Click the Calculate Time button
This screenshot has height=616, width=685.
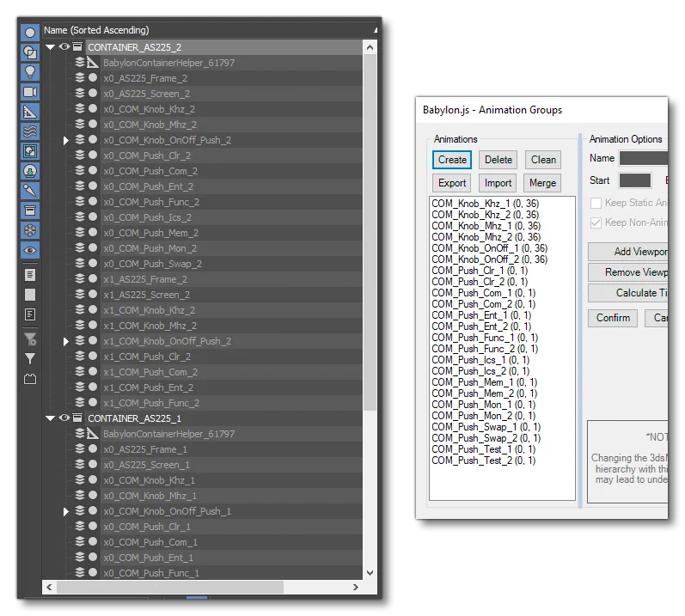pyautogui.click(x=628, y=293)
